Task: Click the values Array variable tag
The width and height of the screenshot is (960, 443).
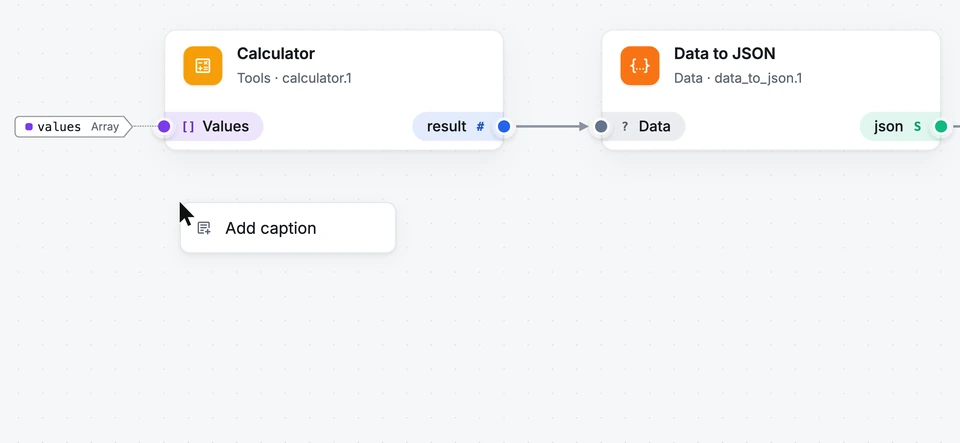Action: click(x=73, y=127)
